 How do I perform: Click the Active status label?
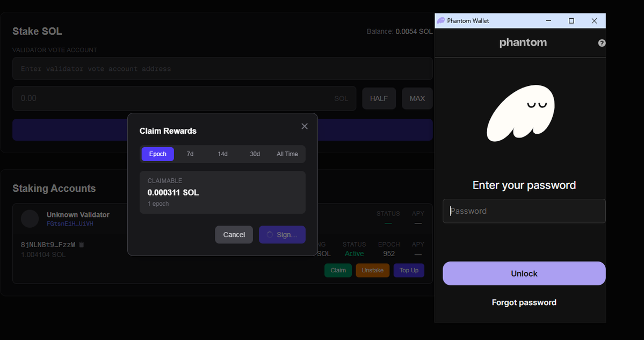pyautogui.click(x=354, y=254)
